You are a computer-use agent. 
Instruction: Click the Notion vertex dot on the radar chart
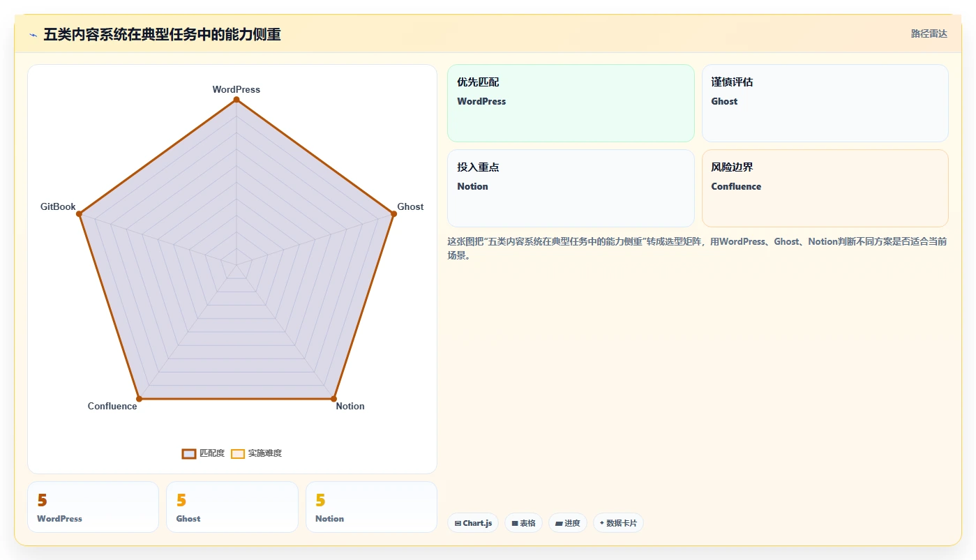333,399
